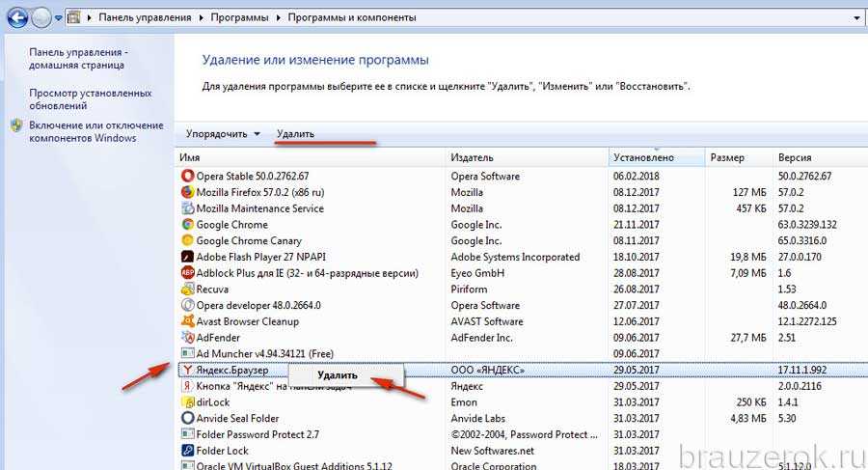Select the Программы breadcrumb segment

coord(240,17)
